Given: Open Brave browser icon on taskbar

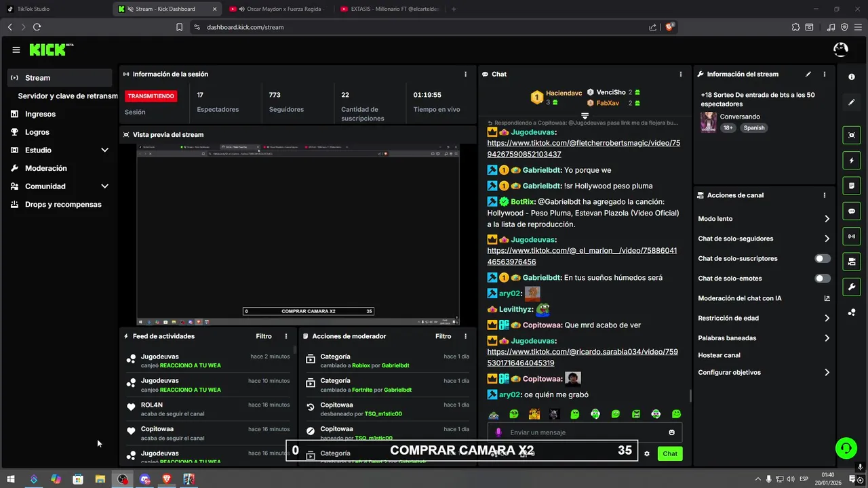Looking at the screenshot, I should (167, 479).
